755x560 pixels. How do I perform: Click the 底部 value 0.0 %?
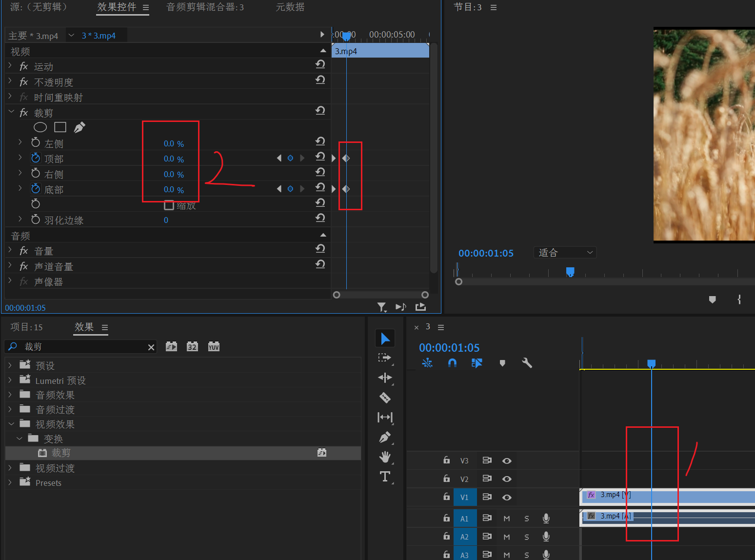(x=174, y=189)
